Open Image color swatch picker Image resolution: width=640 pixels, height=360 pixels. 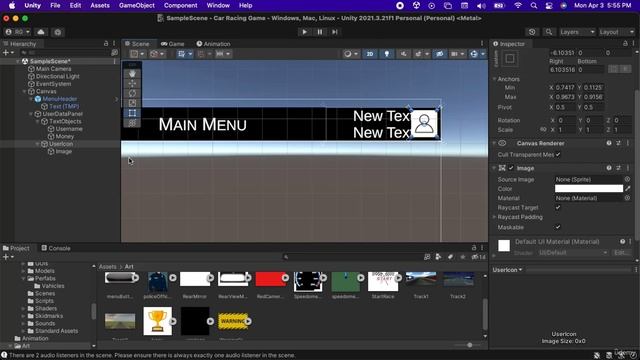tap(589, 189)
